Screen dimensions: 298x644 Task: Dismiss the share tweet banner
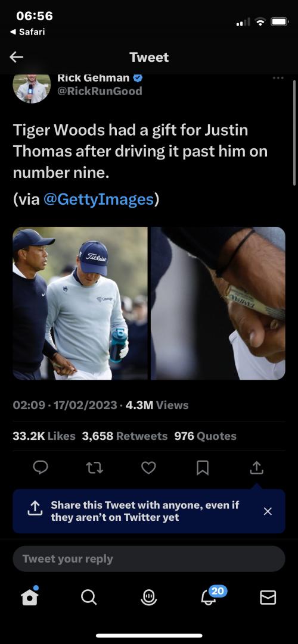pyautogui.click(x=268, y=511)
